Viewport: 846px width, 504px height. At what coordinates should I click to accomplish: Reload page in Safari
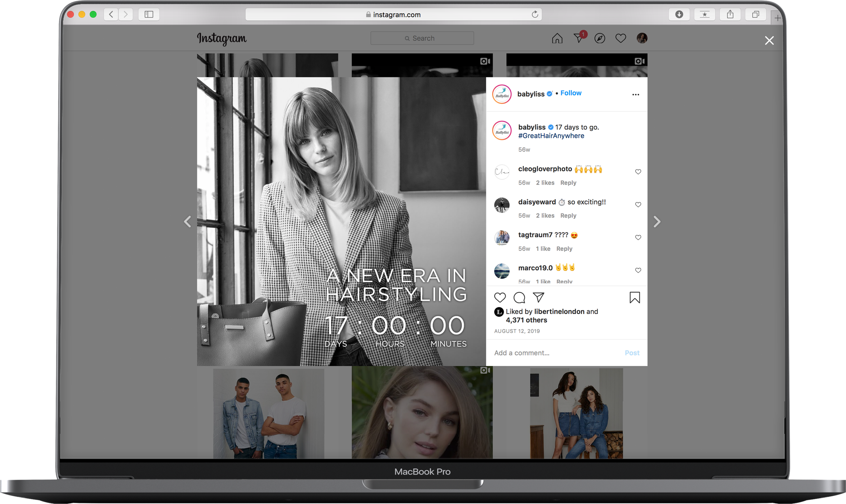coord(534,14)
